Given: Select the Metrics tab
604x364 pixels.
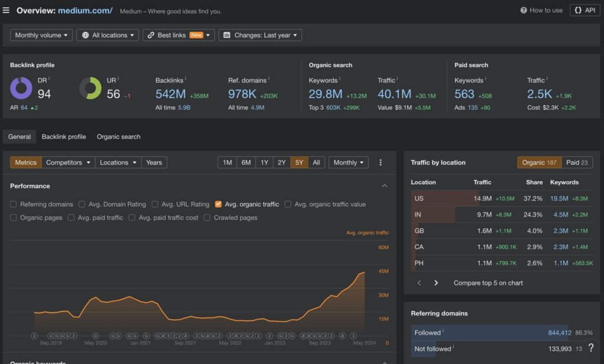Looking at the screenshot, I should click(26, 163).
